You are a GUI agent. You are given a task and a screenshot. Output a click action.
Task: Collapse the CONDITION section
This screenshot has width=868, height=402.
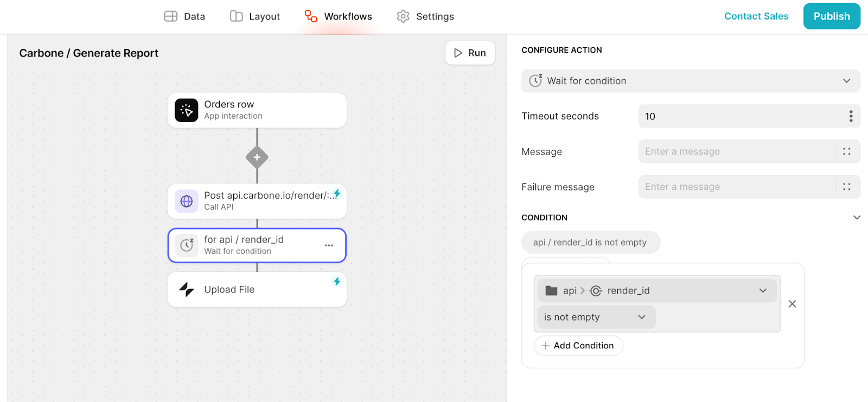pos(857,218)
